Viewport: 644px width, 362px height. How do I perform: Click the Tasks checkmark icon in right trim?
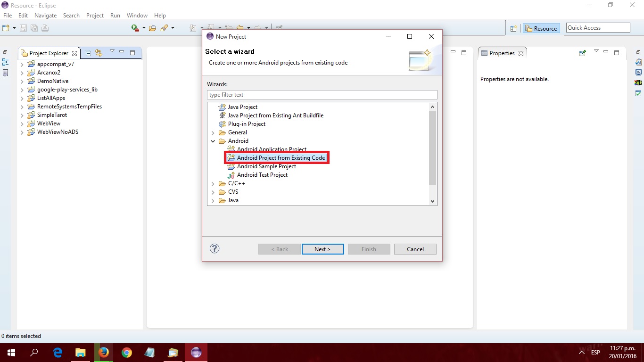tap(638, 93)
